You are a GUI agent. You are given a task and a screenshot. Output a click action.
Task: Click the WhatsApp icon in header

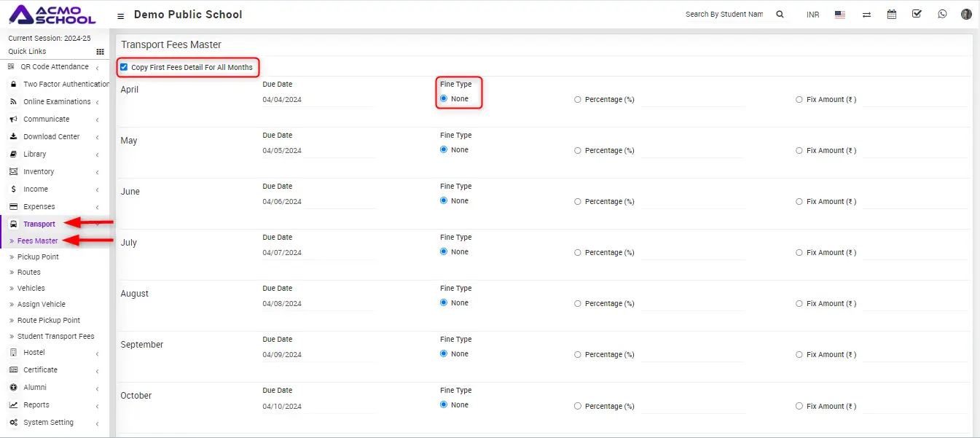pos(942,14)
